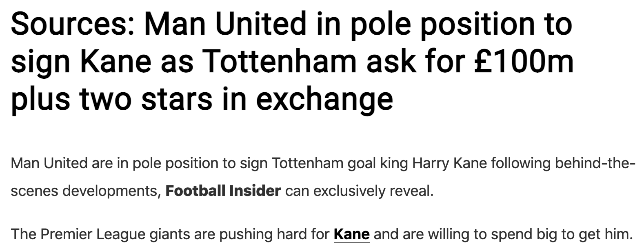This screenshot has width=644, height=249.
Task: Click "Sources:" at the headline start
Action: [74, 24]
